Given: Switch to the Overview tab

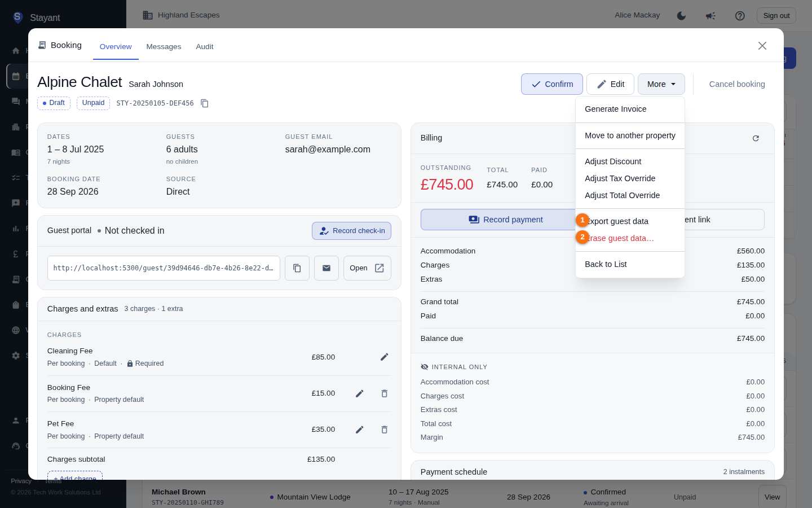Looking at the screenshot, I should [x=116, y=47].
